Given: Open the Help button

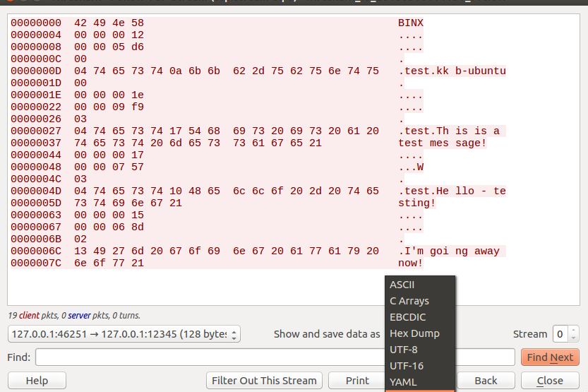Looking at the screenshot, I should (x=37, y=381).
